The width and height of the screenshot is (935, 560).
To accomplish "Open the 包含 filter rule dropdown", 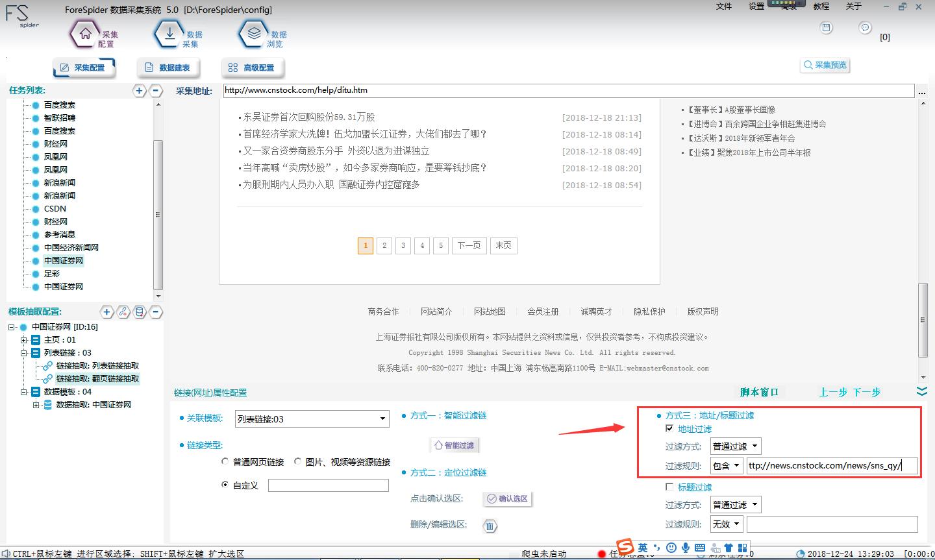I will coord(726,465).
